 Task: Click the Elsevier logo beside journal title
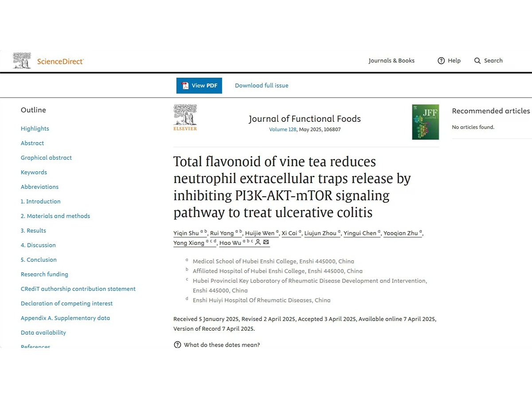click(185, 117)
